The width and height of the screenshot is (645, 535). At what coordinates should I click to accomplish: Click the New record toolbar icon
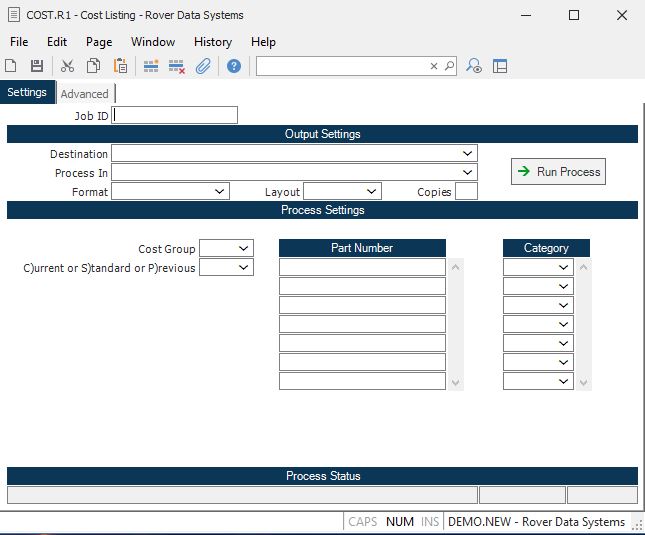(11, 66)
